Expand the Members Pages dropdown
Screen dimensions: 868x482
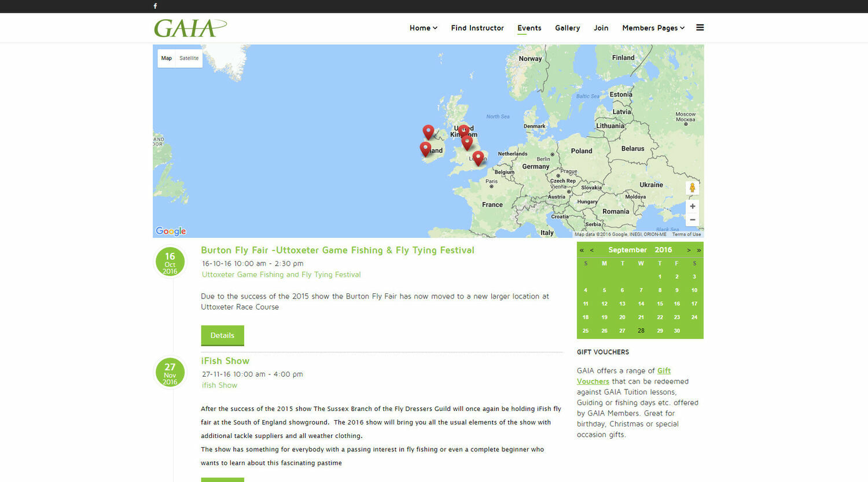click(653, 28)
